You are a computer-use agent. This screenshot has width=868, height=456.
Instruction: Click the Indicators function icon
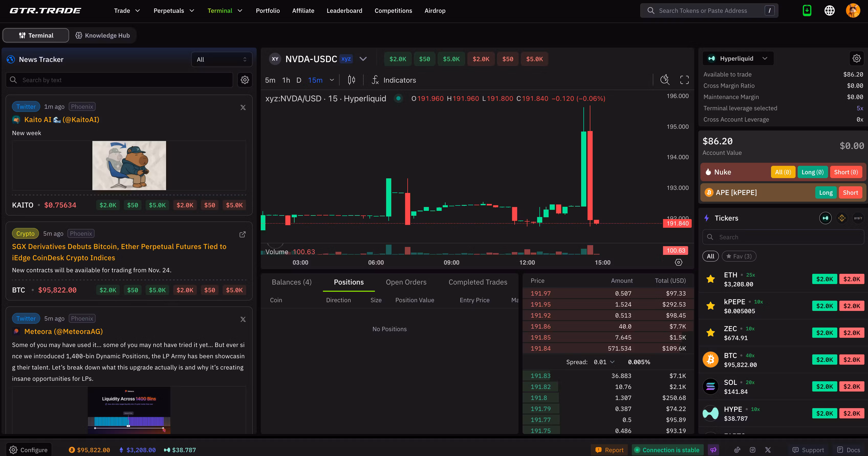tap(375, 80)
